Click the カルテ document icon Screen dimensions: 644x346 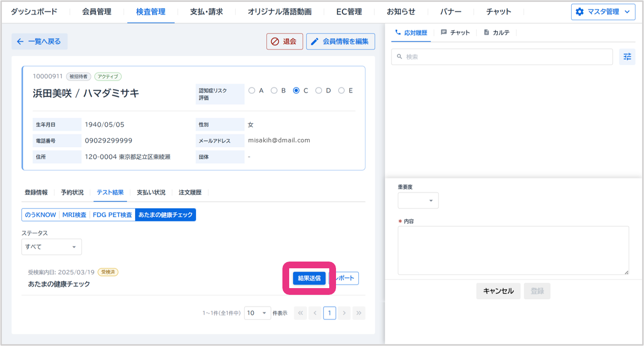[x=486, y=32]
